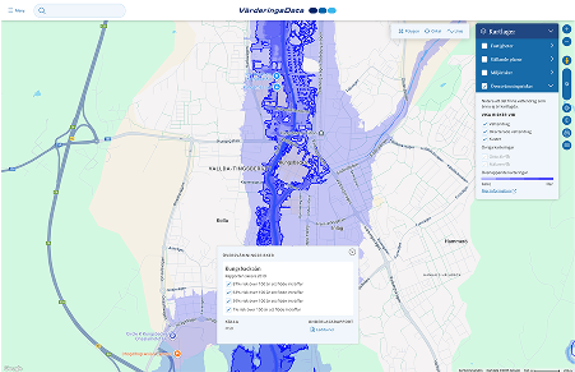Check the Fastigheter layer checkbox
Screen dimensions: 575x372
[x=484, y=46]
